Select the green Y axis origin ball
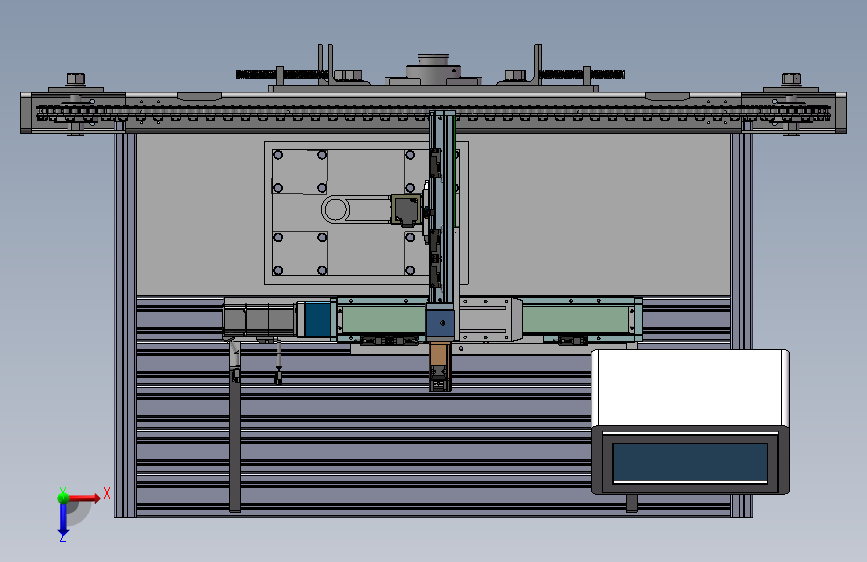867x562 pixels. tap(63, 497)
